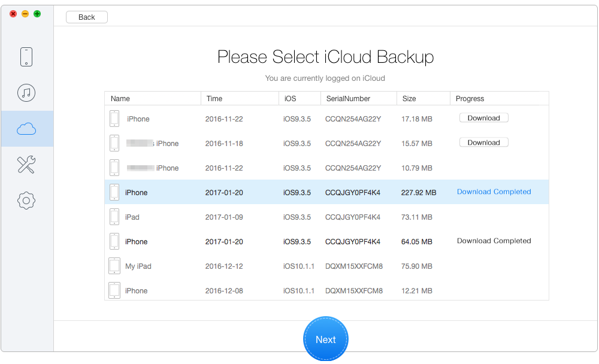Click the device icon of the 15.57 MB backup
599x364 pixels.
pos(114,143)
